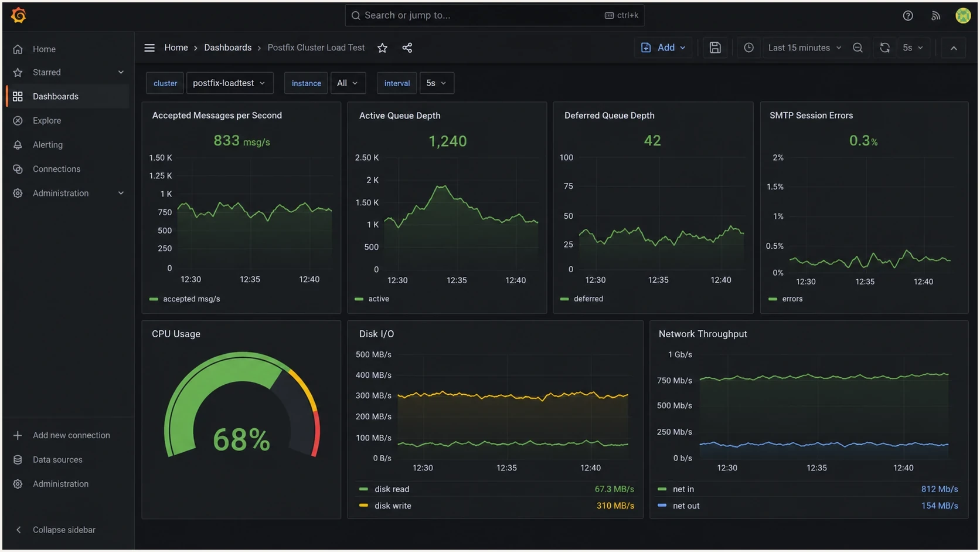
Task: Open the help question mark icon
Action: click(908, 16)
